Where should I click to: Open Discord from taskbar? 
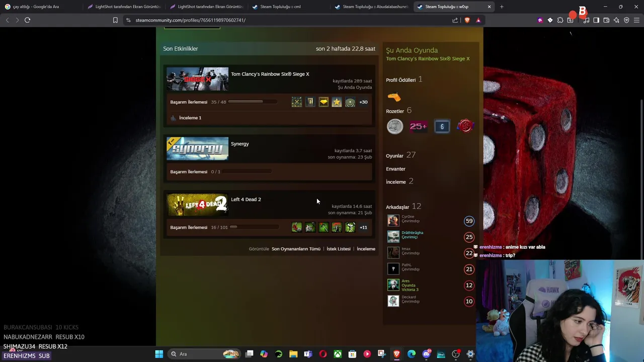pos(426,354)
